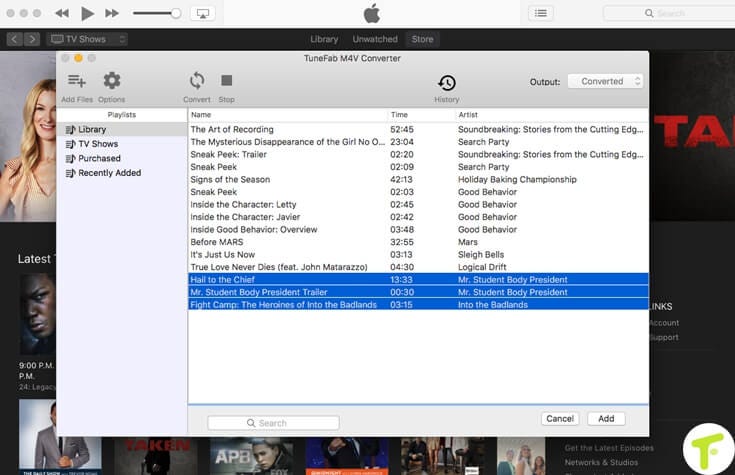Viewport: 735px width, 475px height.
Task: Select 'Inside the Character: Letty' row
Action: (418, 205)
